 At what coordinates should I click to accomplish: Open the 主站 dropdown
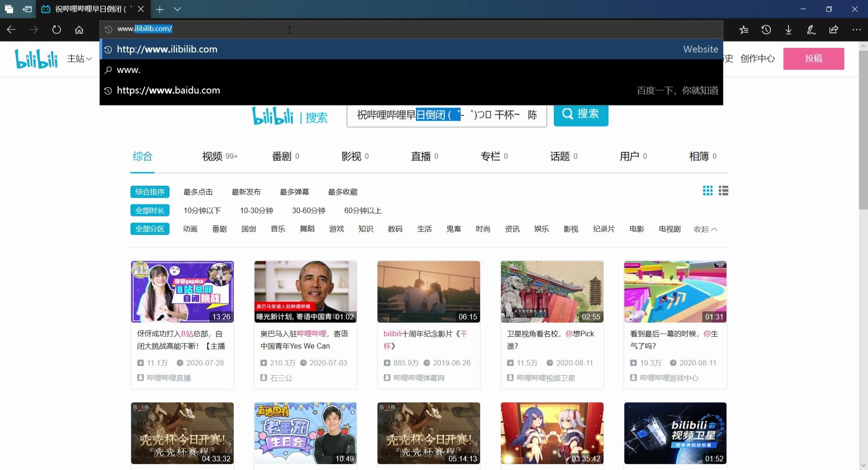79,59
